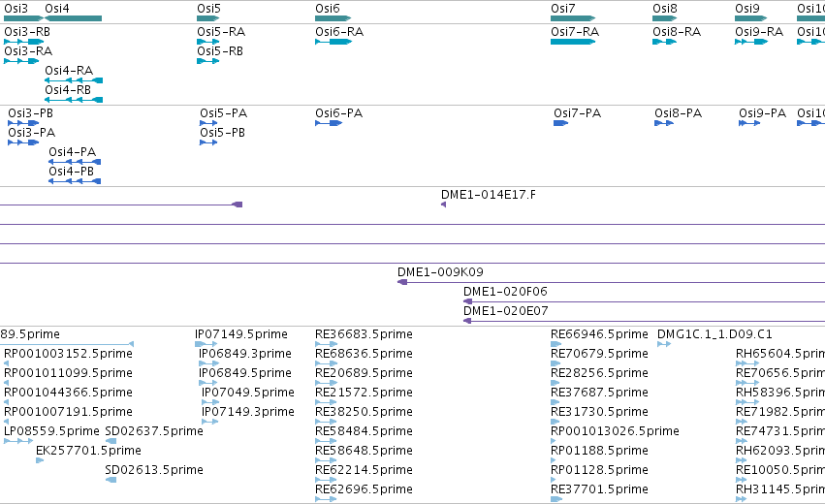Open EST IP06849.5prime
The height and width of the screenshot is (504, 825).
click(x=208, y=383)
